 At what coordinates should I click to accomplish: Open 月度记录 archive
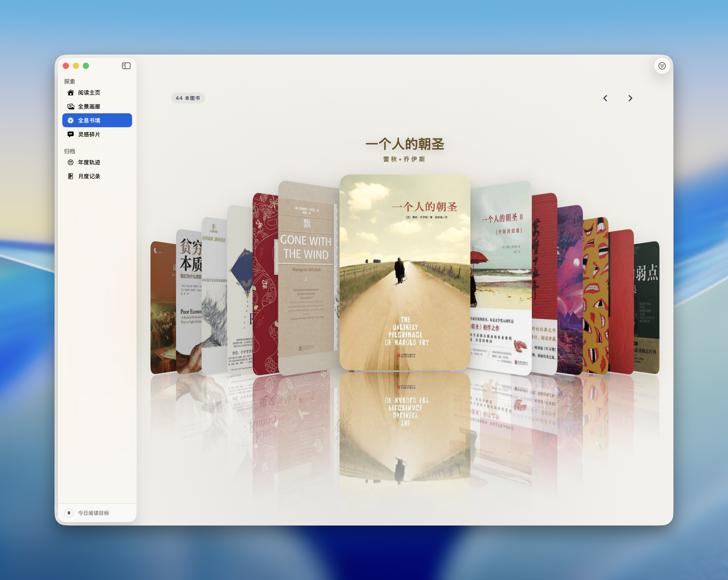(x=97, y=176)
